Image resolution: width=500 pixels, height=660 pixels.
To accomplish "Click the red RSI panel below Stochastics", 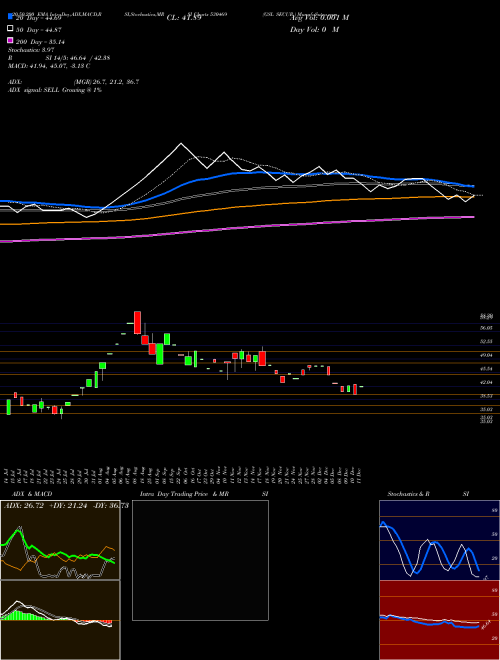I will click(439, 620).
